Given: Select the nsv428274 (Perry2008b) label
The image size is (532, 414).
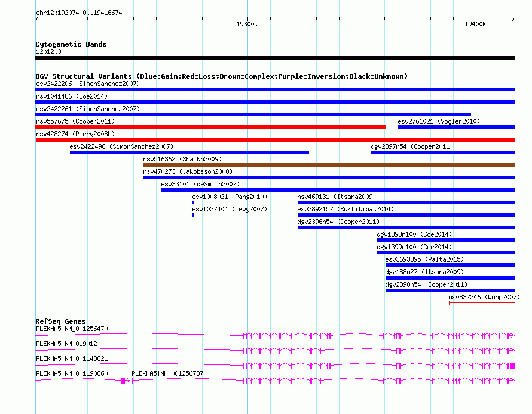Looking at the screenshot, I should click(75, 134).
